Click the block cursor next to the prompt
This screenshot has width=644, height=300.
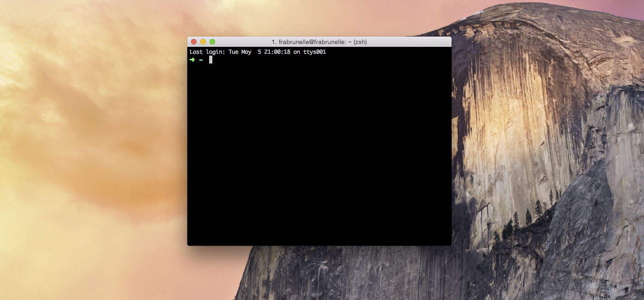tap(211, 59)
